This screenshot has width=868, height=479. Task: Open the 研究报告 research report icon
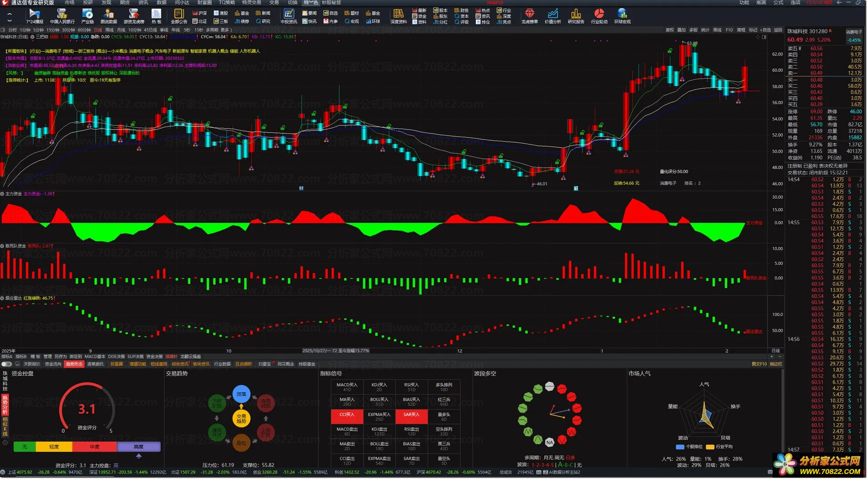pos(576,16)
